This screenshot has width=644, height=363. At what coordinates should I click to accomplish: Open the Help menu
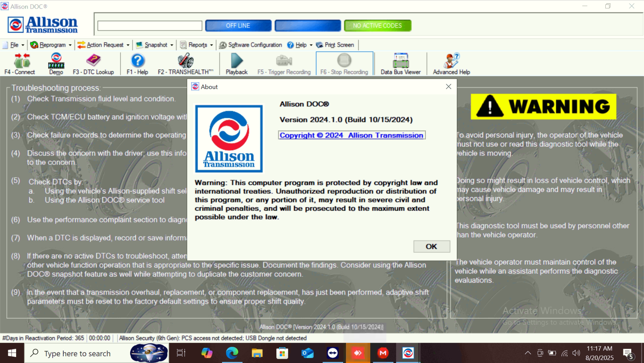(300, 45)
